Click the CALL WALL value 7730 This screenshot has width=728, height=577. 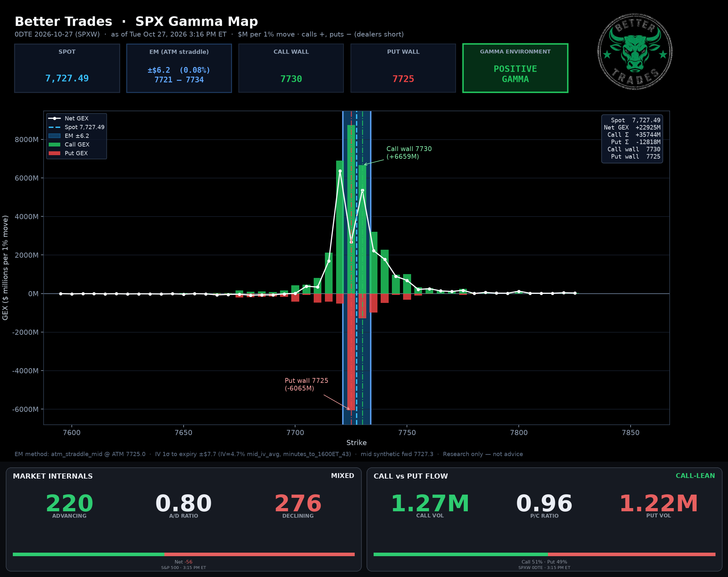click(291, 79)
